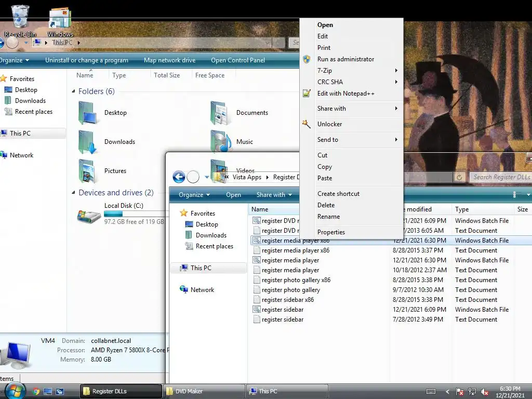532x399 pixels.
Task: Click the network tray icon
Action: pos(472,392)
